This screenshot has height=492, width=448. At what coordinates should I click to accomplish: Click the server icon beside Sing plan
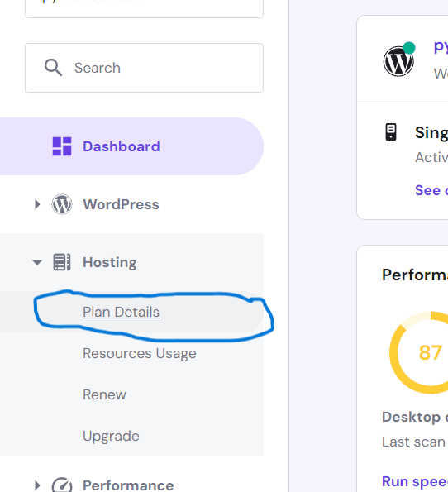pyautogui.click(x=391, y=131)
